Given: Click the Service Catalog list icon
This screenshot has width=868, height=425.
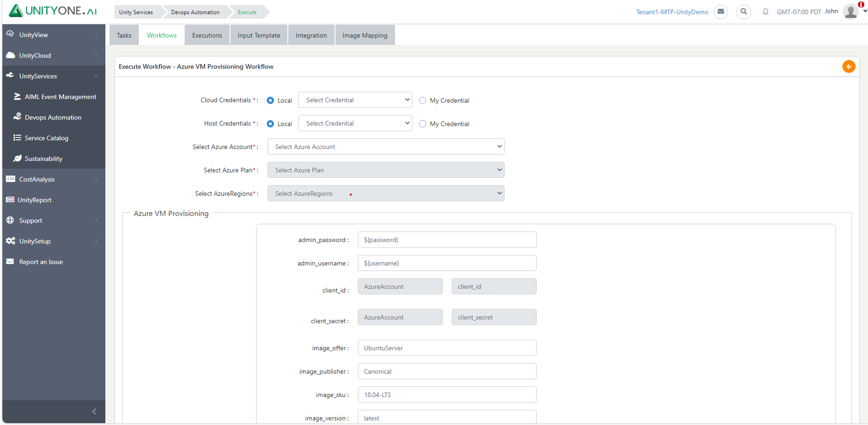Looking at the screenshot, I should [17, 138].
